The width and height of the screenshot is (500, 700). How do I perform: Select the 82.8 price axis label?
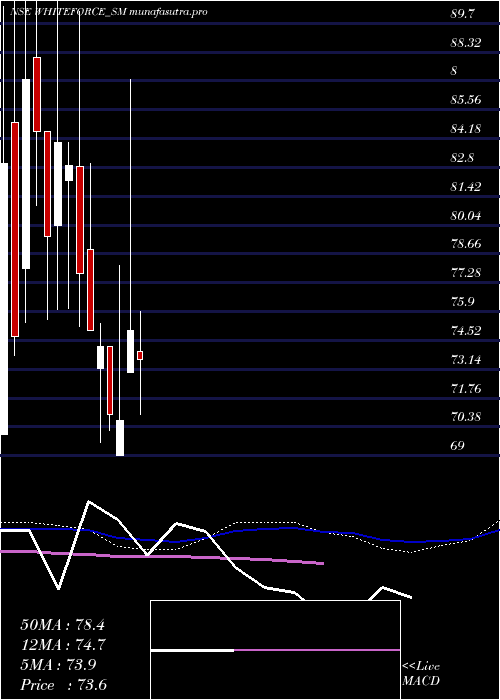click(462, 158)
